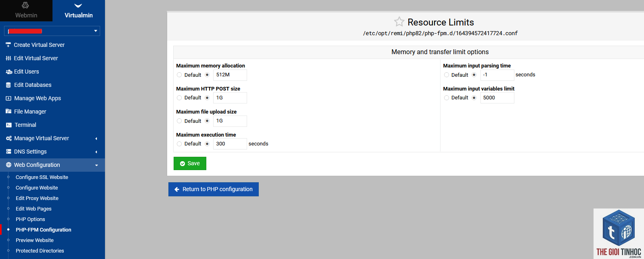Select custom value radio for Maximum HTTP POST size
The height and width of the screenshot is (259, 644).
point(207,98)
